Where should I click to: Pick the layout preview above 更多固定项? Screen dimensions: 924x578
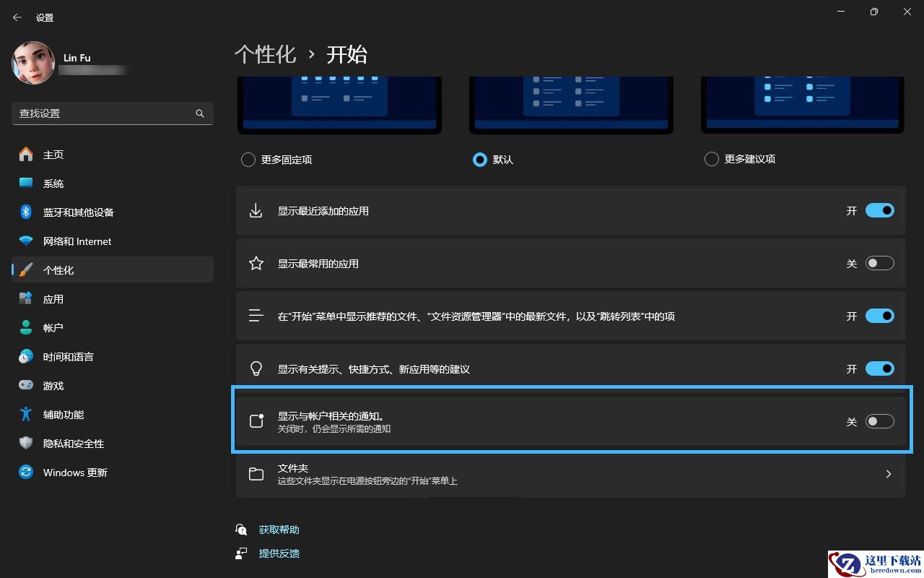(x=339, y=105)
